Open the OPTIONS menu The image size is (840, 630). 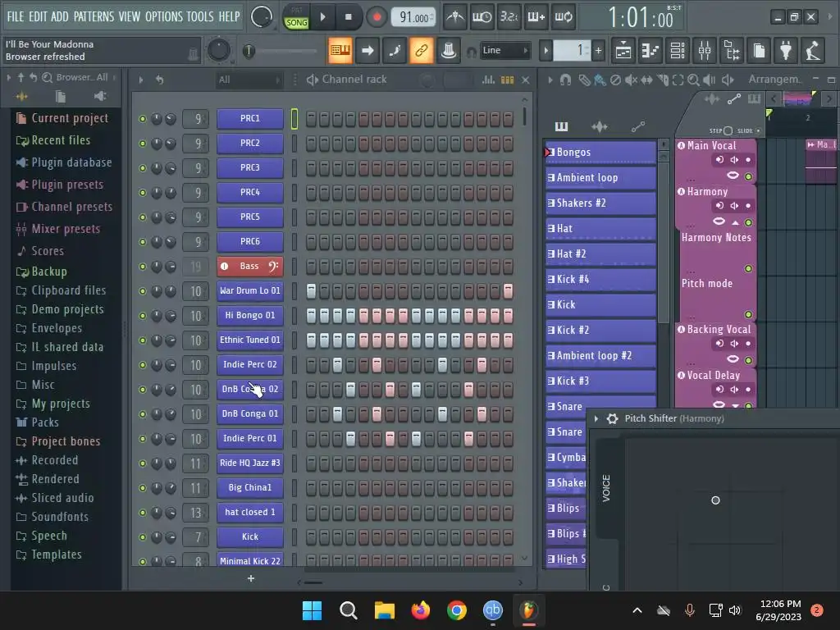pos(164,16)
